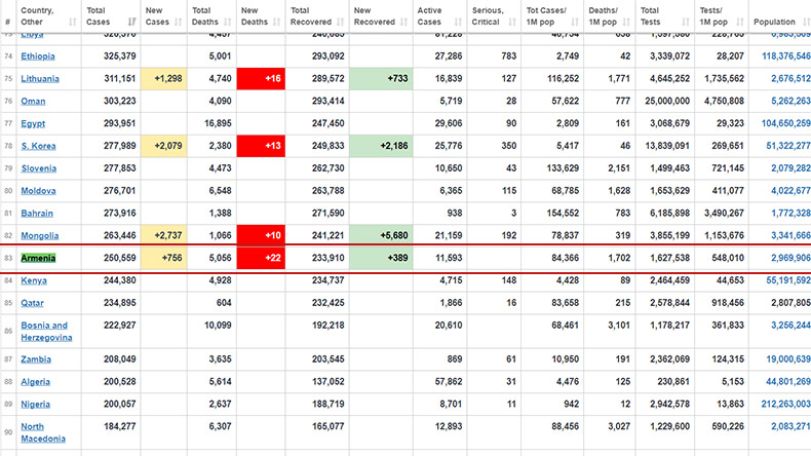Open the Ethiopia country link
The image size is (811, 456).
pos(38,56)
